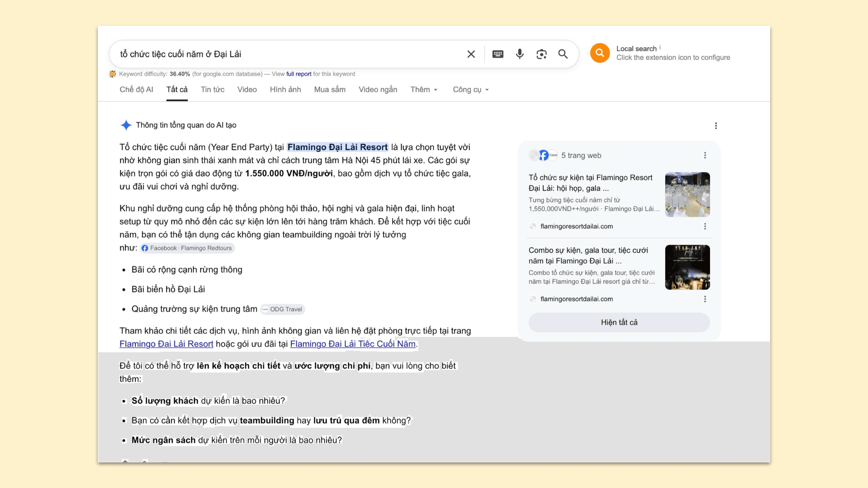Open 'Tổ chức sự kiện tại Flamingo Resort' result
This screenshot has width=868, height=488.
(590, 183)
